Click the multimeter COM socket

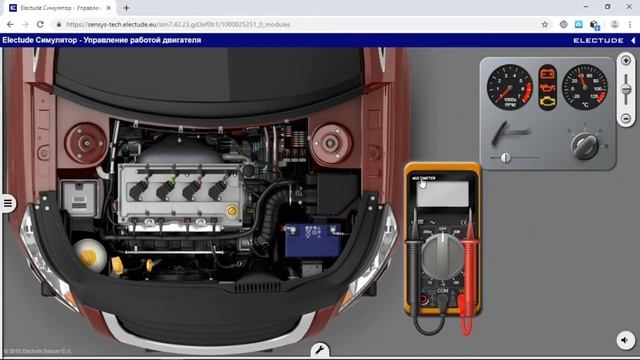coord(443,300)
